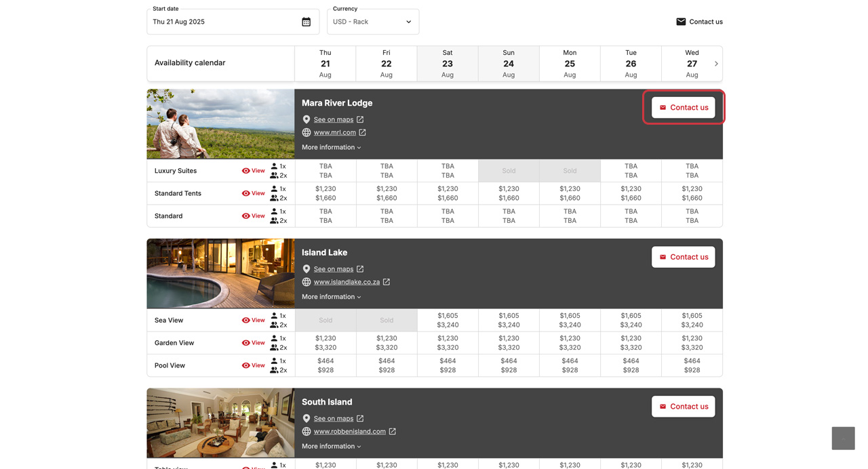Viewport: 868px width, 469px height.
Task: Contact Mara River Lodge via Contact us
Action: (684, 107)
